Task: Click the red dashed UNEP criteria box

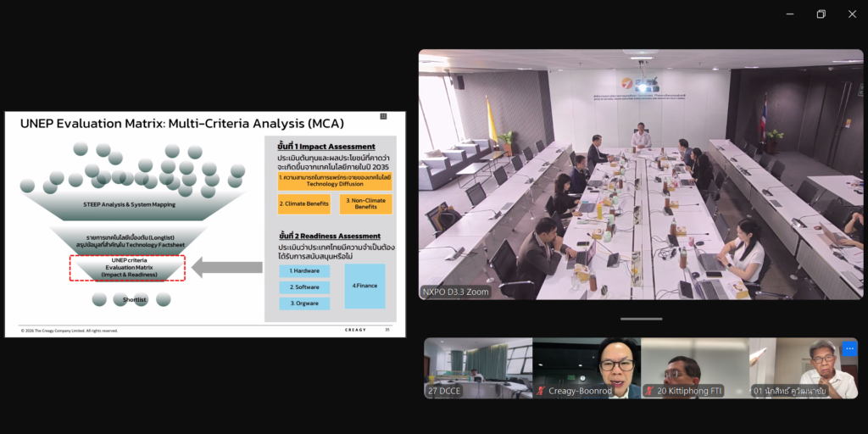Action: point(126,267)
